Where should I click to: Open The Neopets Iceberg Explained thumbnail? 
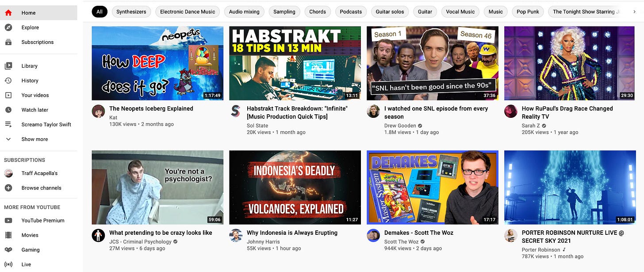[157, 63]
